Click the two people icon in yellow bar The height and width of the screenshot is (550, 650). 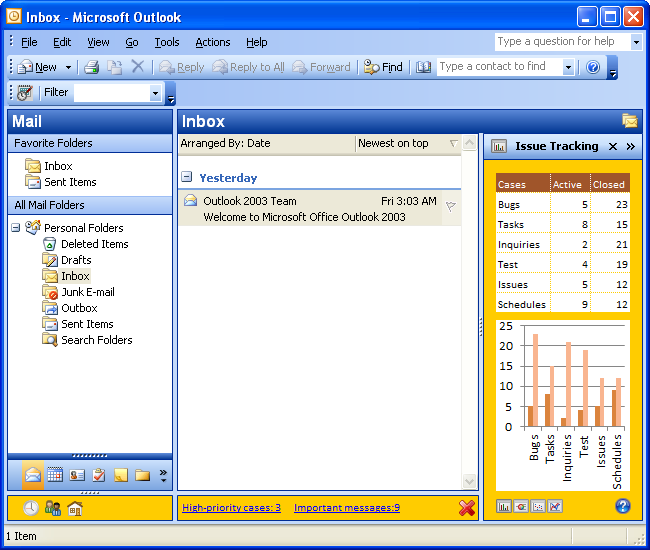[x=53, y=508]
